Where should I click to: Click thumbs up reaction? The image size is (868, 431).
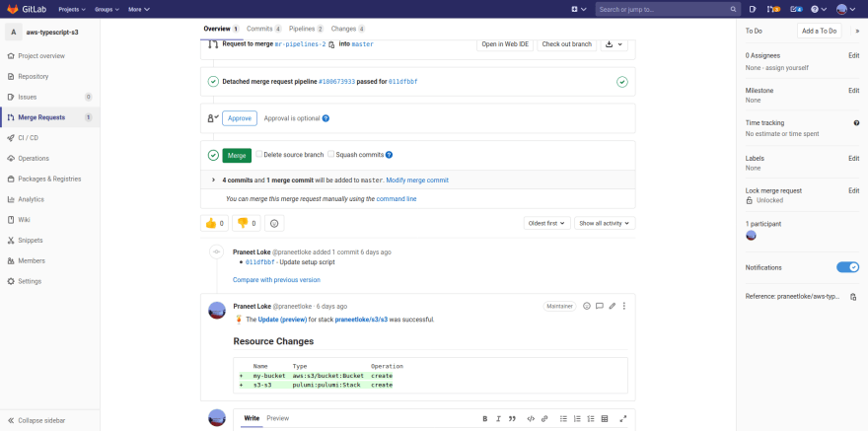(x=214, y=224)
